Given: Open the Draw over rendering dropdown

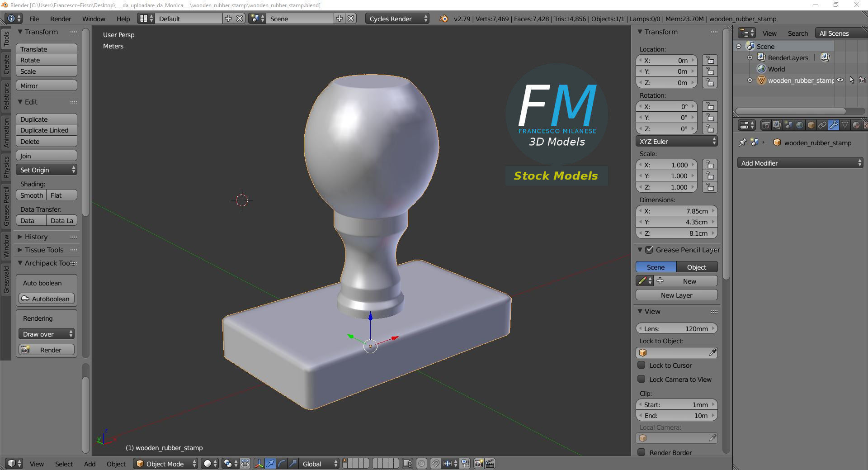Looking at the screenshot, I should point(47,334).
